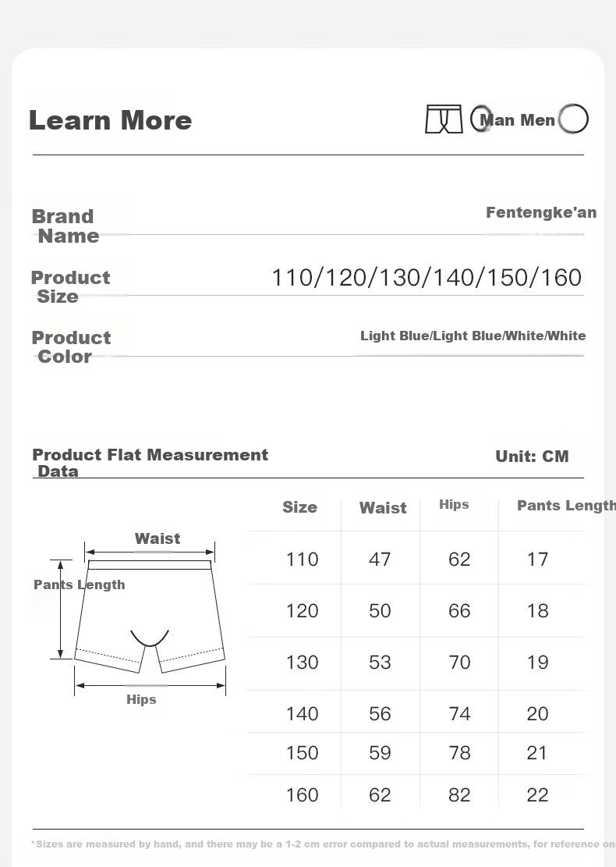The image size is (616, 867).
Task: Click the Learn More heading
Action: (x=111, y=120)
